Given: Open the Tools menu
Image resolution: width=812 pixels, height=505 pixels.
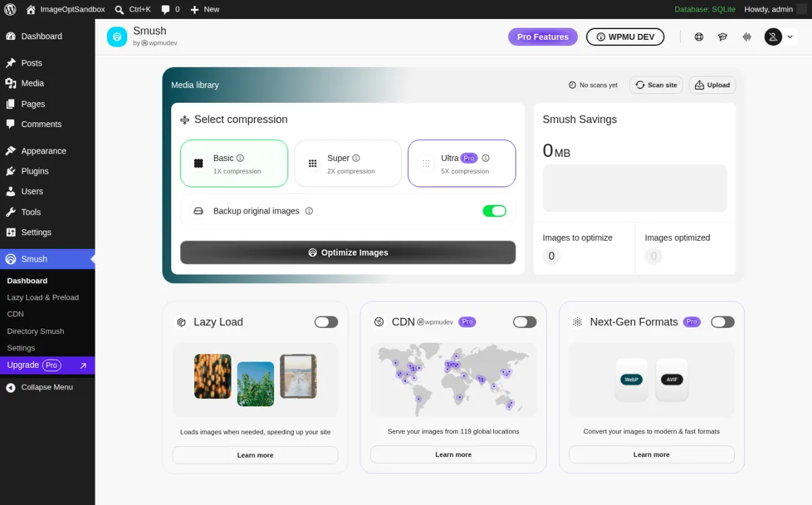Looking at the screenshot, I should [x=47, y=212].
